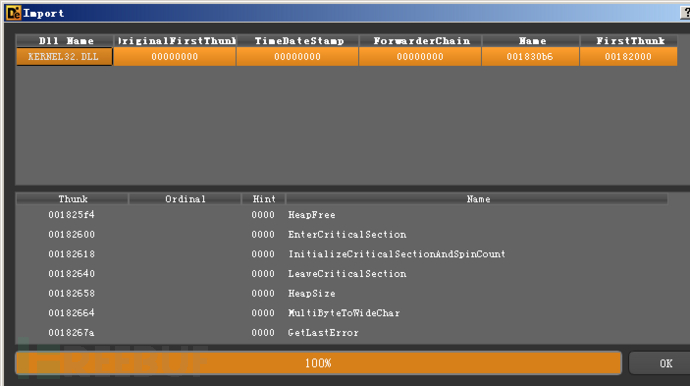
Task: Click thunk address 001825f4
Action: click(x=71, y=215)
